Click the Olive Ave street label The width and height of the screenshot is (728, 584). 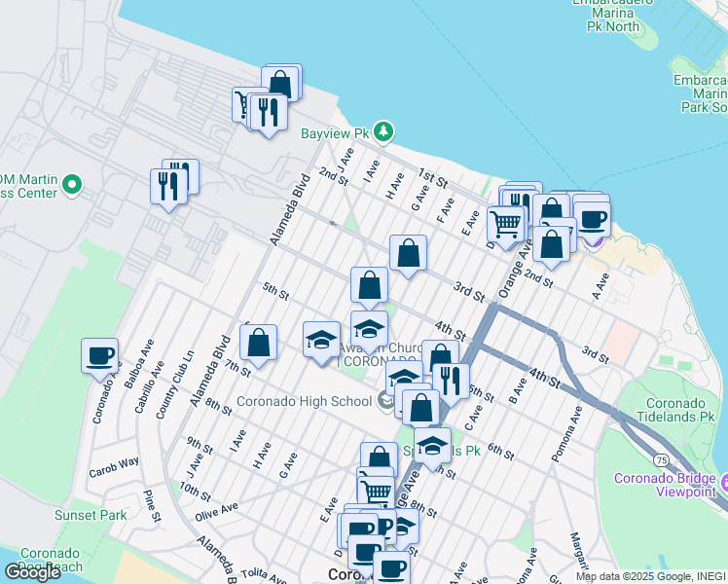pyautogui.click(x=216, y=512)
